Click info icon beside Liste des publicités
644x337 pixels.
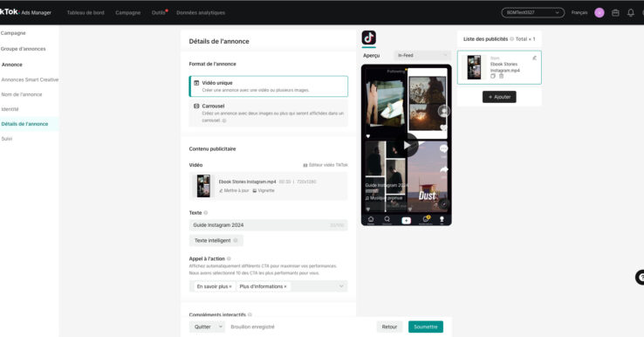click(511, 39)
